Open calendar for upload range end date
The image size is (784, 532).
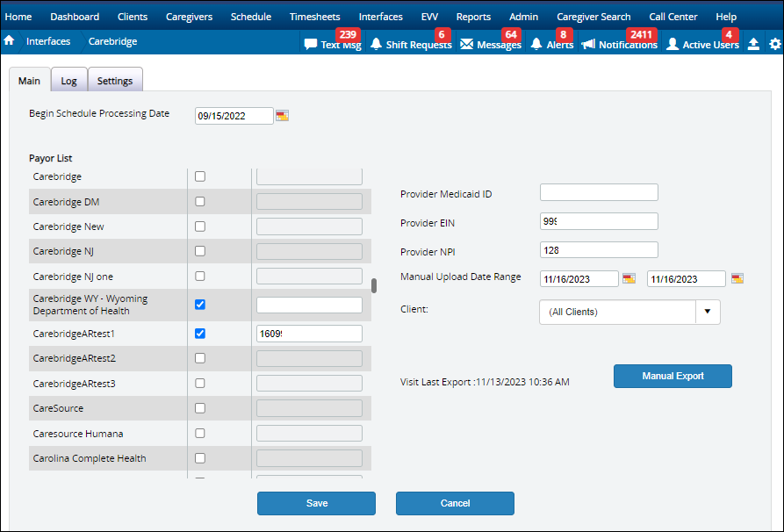pyautogui.click(x=737, y=278)
